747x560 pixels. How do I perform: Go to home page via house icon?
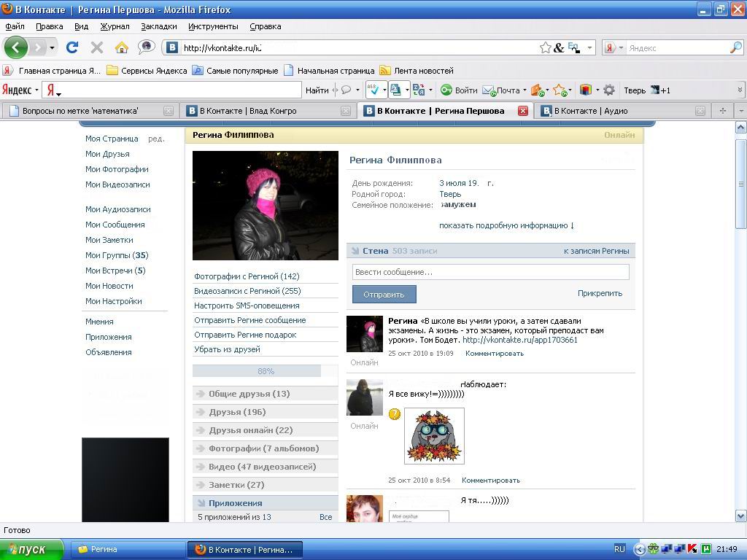pos(122,47)
